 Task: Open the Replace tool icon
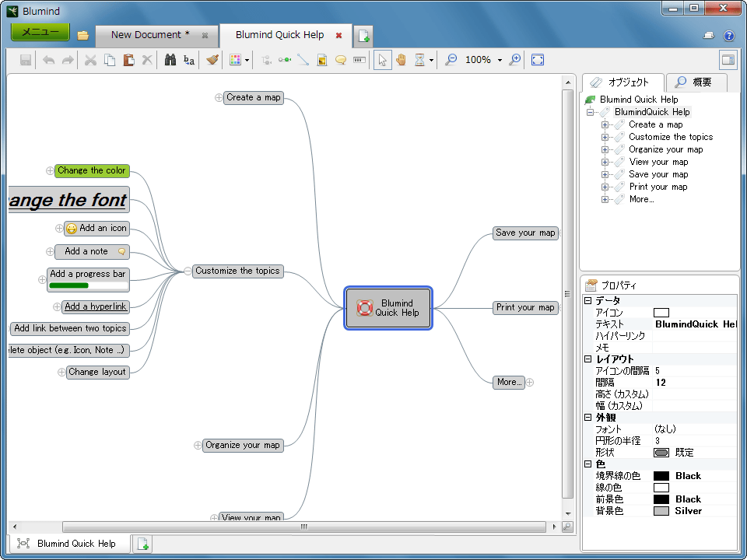(189, 60)
